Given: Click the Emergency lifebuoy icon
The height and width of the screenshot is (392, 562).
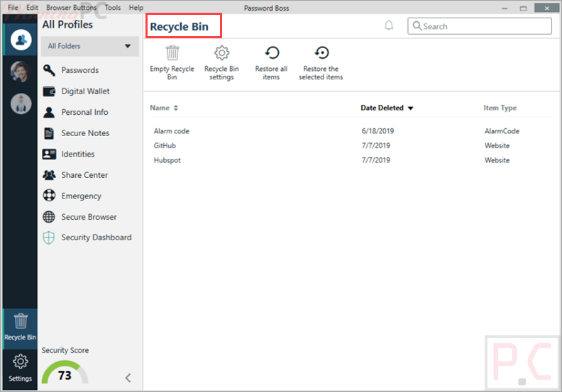Looking at the screenshot, I should coord(49,196).
